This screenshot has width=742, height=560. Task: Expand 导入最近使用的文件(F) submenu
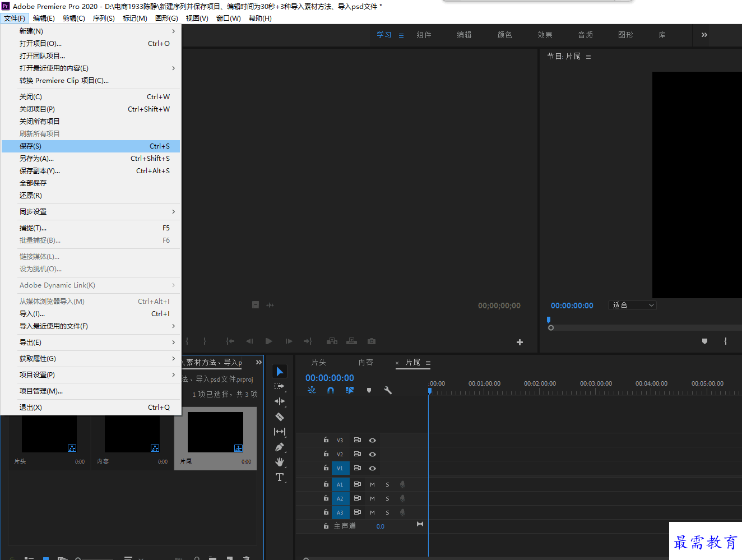tap(91, 326)
